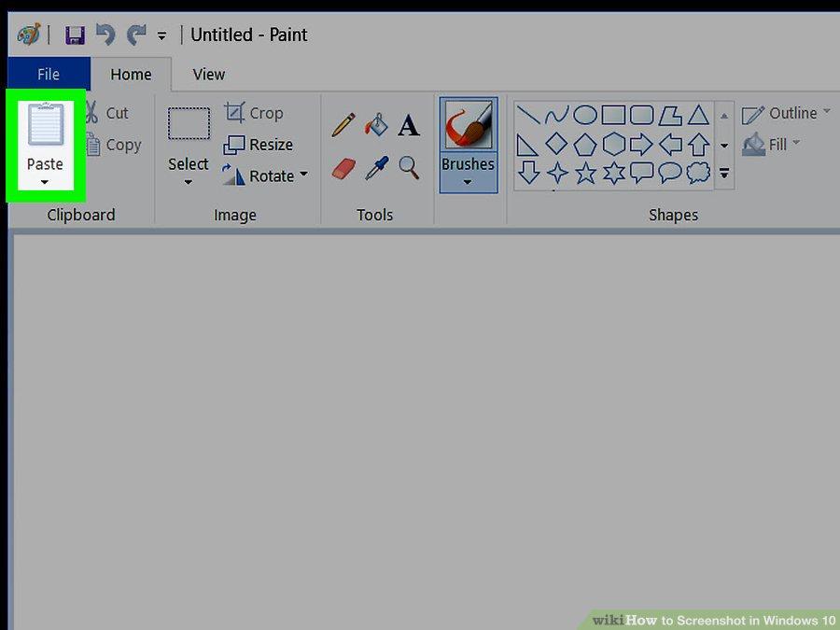Select the Text tool
Screen dimensions: 840x630
[409, 125]
